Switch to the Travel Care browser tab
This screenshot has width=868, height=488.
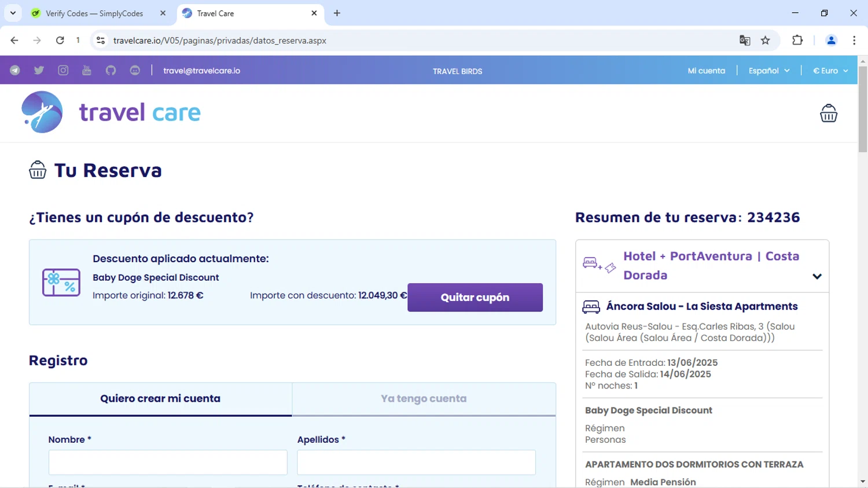(215, 13)
